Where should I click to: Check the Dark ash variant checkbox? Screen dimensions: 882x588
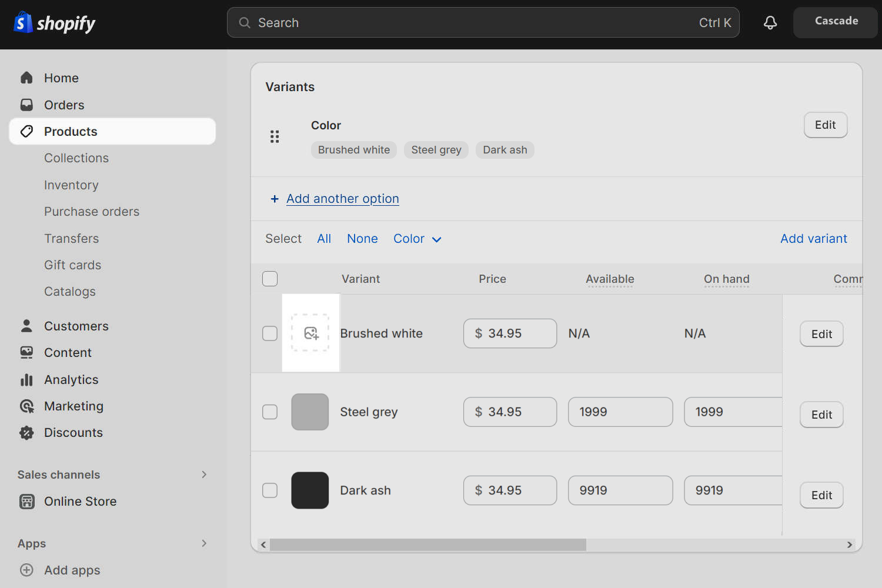point(270,490)
